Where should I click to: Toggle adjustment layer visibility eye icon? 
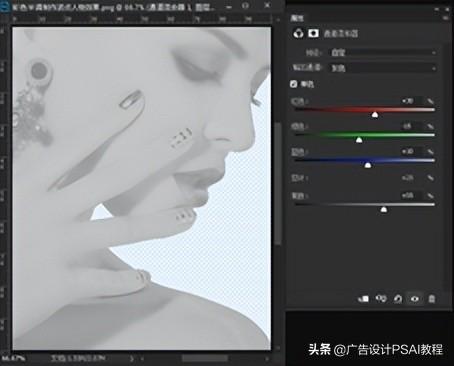click(x=415, y=299)
